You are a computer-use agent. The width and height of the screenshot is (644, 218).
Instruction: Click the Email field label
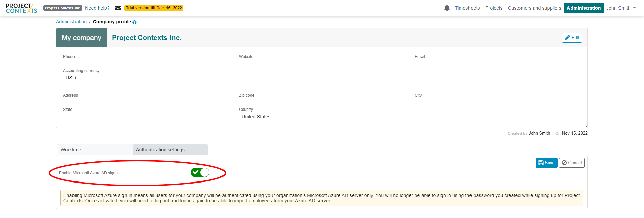tap(420, 57)
